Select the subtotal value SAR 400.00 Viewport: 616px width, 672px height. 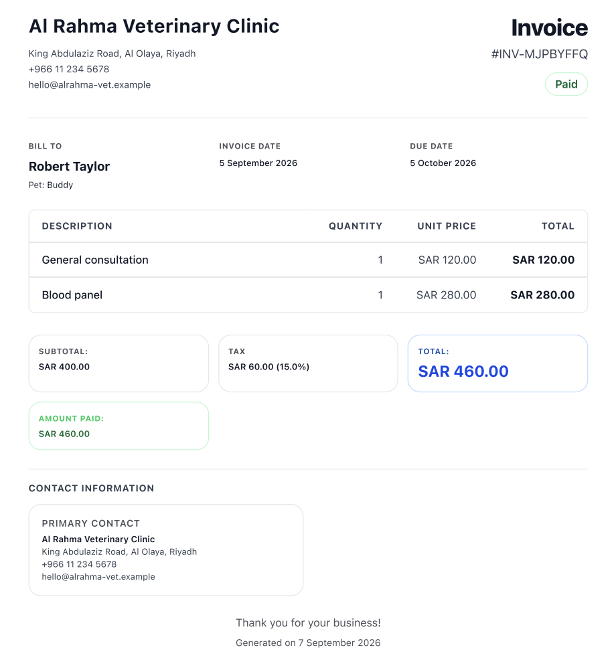pos(64,367)
